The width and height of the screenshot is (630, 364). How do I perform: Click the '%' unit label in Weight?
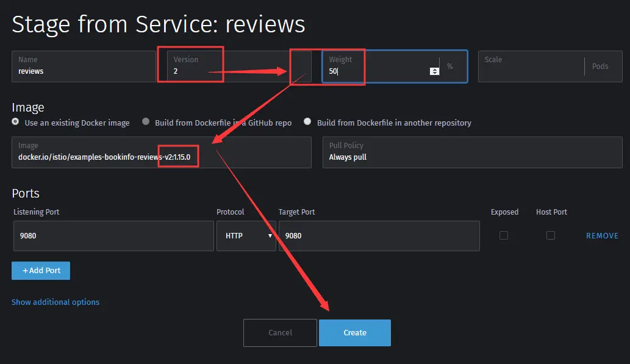coord(449,66)
